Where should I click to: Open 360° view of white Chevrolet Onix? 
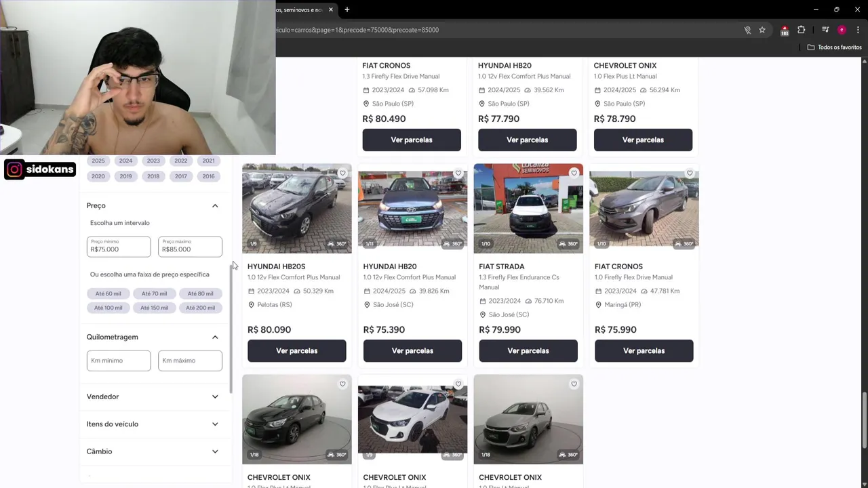(452, 455)
